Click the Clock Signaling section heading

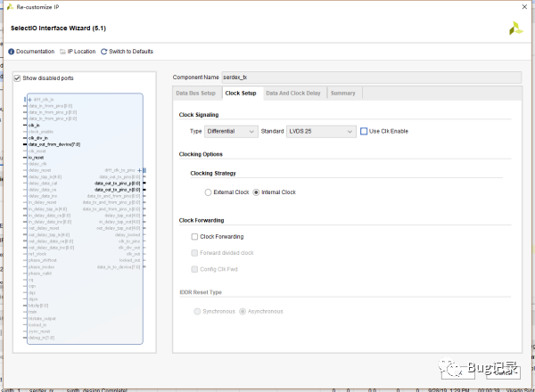tap(199, 115)
